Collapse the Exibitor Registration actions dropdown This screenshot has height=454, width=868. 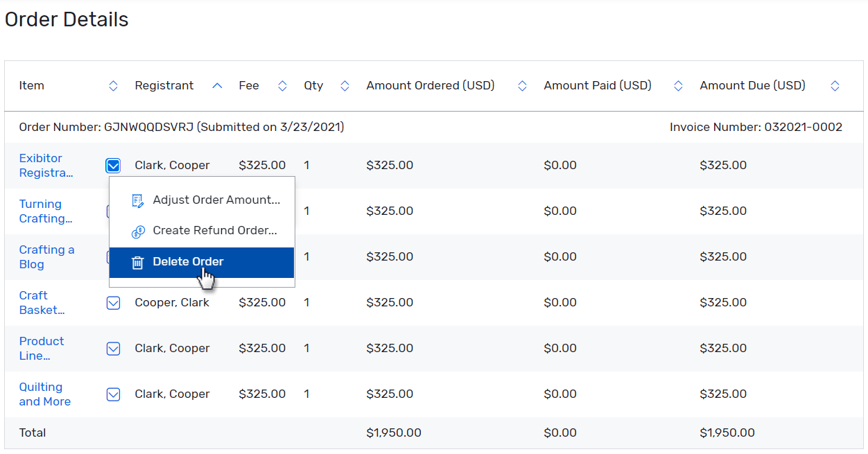tap(113, 166)
